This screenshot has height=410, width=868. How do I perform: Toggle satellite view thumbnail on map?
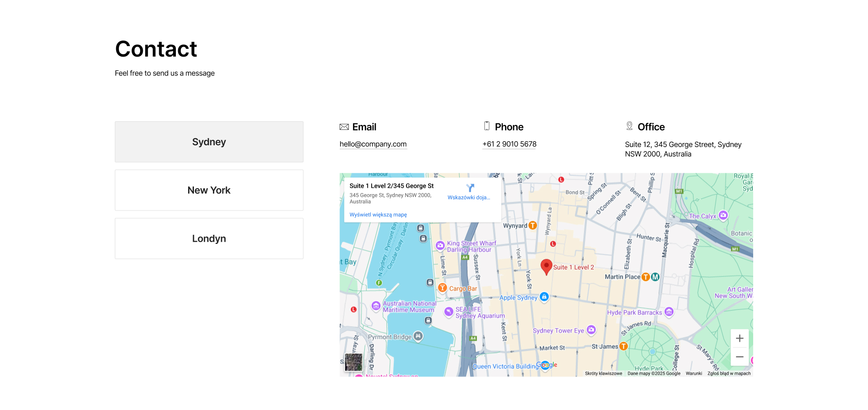(354, 362)
